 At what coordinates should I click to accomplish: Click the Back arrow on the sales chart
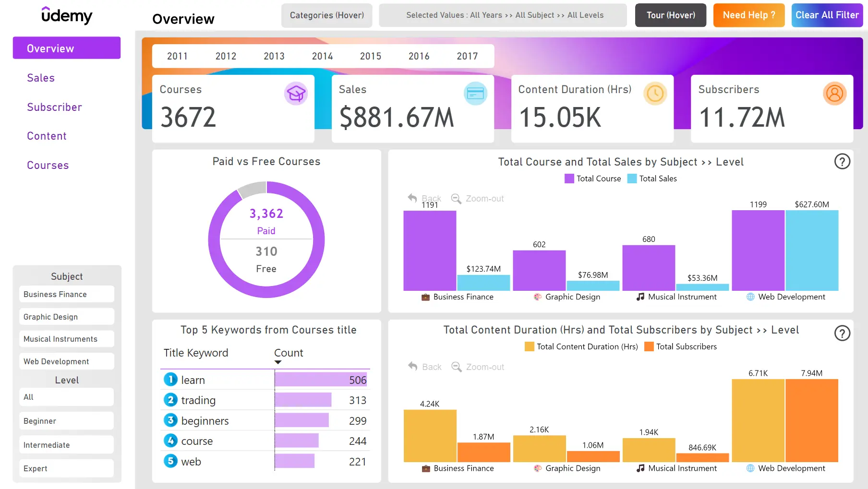click(412, 198)
